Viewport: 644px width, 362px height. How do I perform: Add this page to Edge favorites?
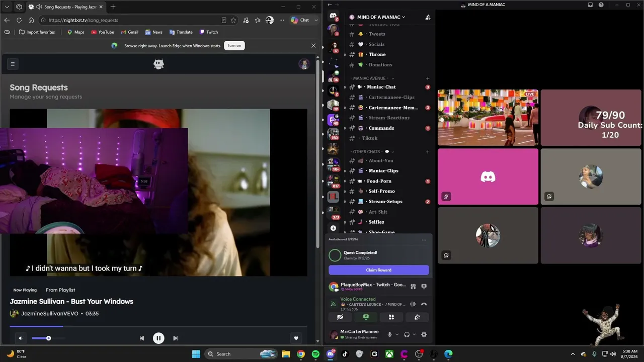233,20
